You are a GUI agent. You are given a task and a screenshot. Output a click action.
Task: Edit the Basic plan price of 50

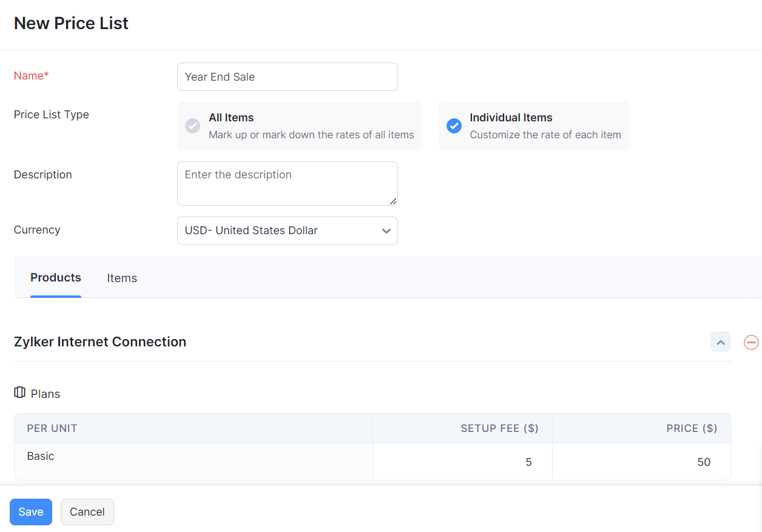pyautogui.click(x=704, y=462)
